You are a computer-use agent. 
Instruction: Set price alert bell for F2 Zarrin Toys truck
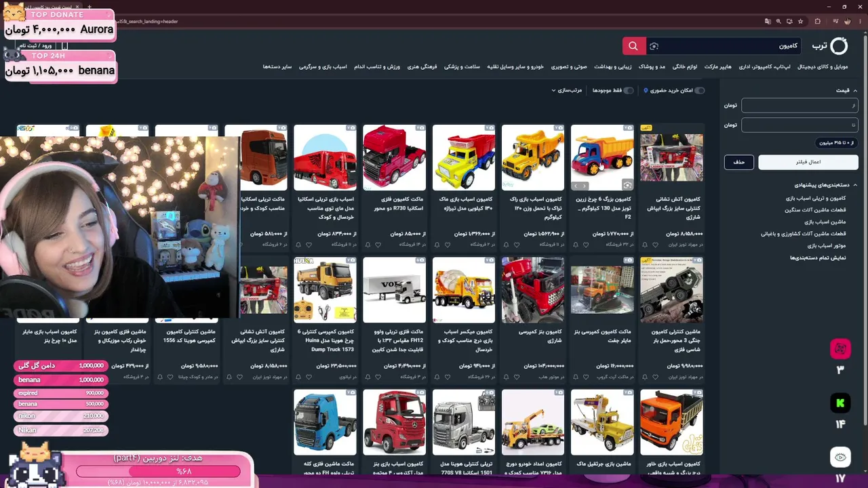[x=575, y=245]
